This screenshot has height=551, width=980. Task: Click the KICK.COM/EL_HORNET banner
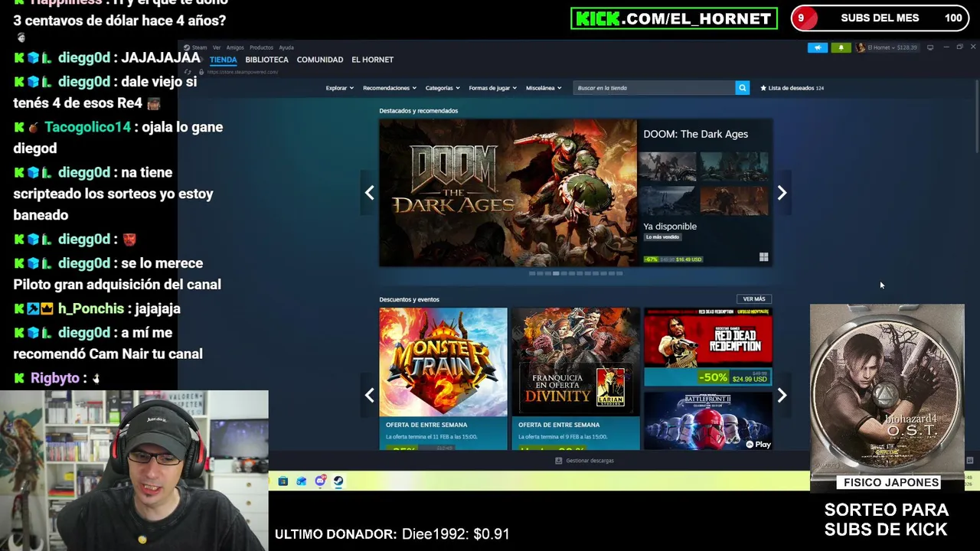coord(674,18)
